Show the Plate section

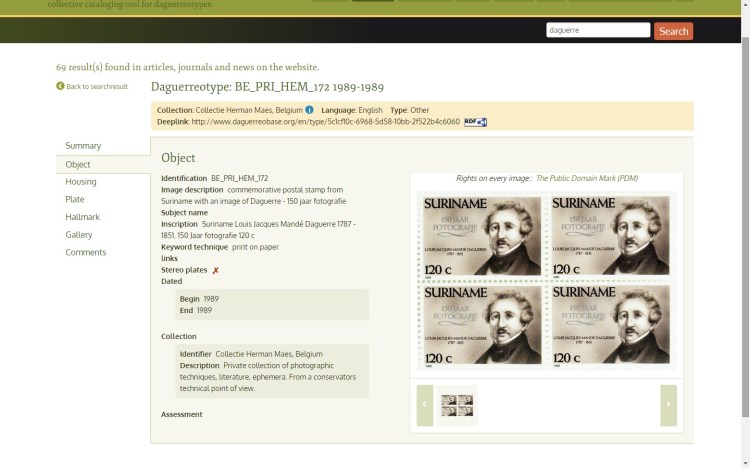[x=75, y=199]
